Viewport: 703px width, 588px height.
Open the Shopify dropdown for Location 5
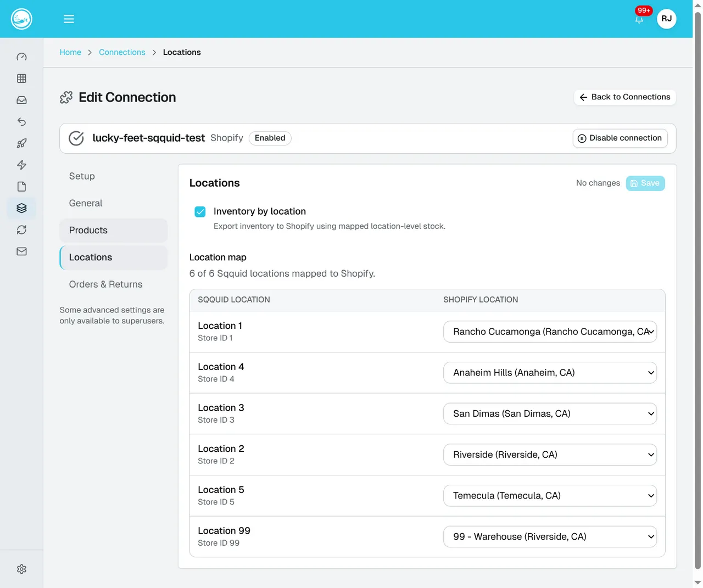coord(550,496)
